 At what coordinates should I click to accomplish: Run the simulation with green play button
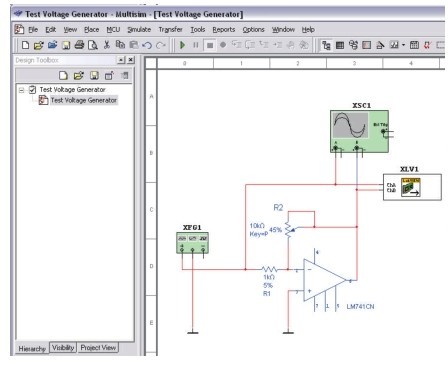(182, 45)
